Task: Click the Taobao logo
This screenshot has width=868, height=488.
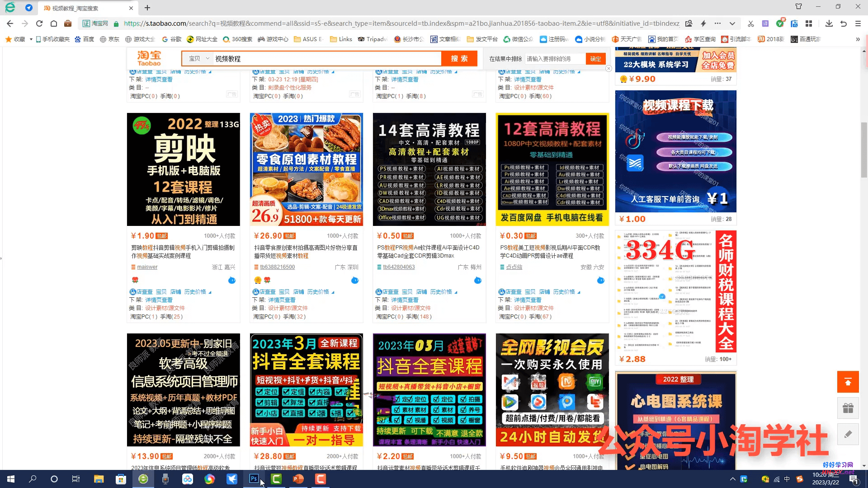Action: (149, 58)
